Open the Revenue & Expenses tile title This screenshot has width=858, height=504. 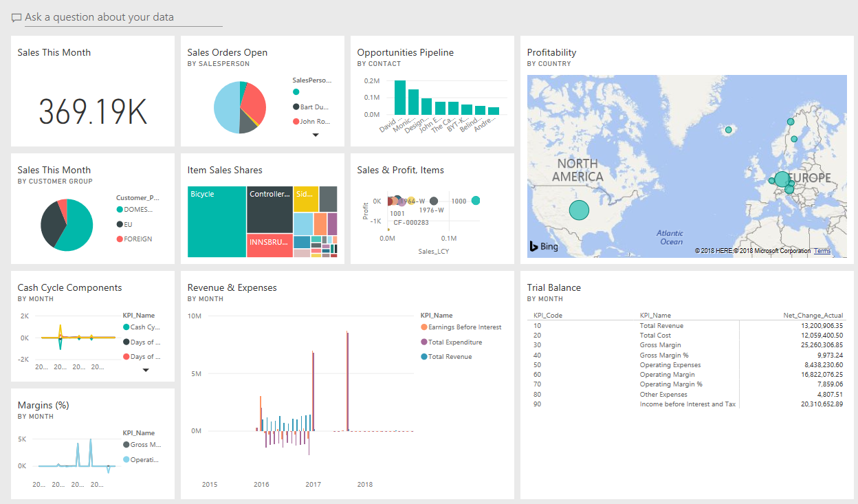click(232, 287)
